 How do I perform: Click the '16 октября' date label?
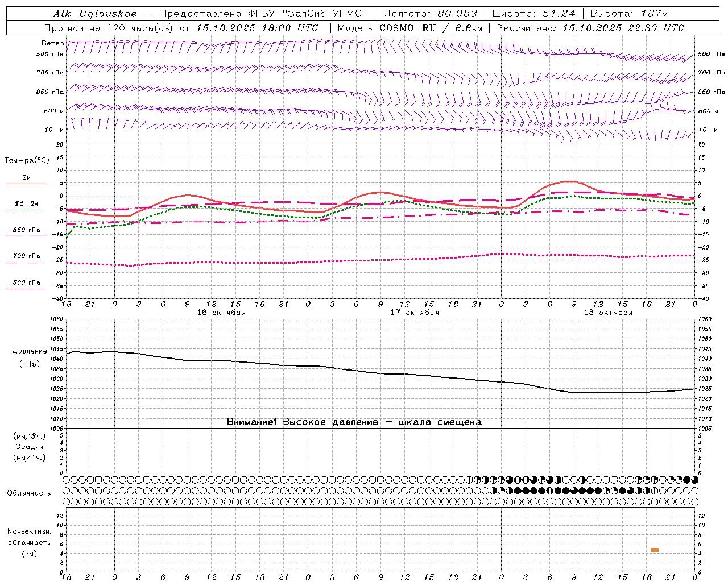click(221, 313)
